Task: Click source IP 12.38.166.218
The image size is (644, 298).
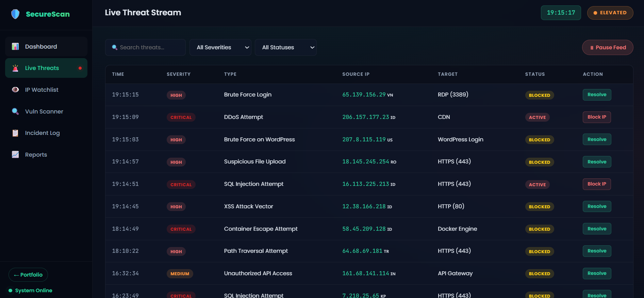Action: click(364, 207)
